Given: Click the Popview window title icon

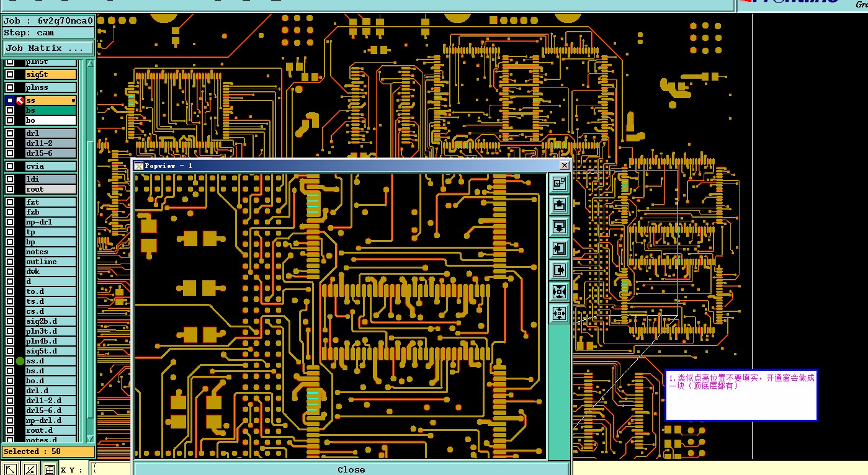Looking at the screenshot, I should (x=139, y=166).
